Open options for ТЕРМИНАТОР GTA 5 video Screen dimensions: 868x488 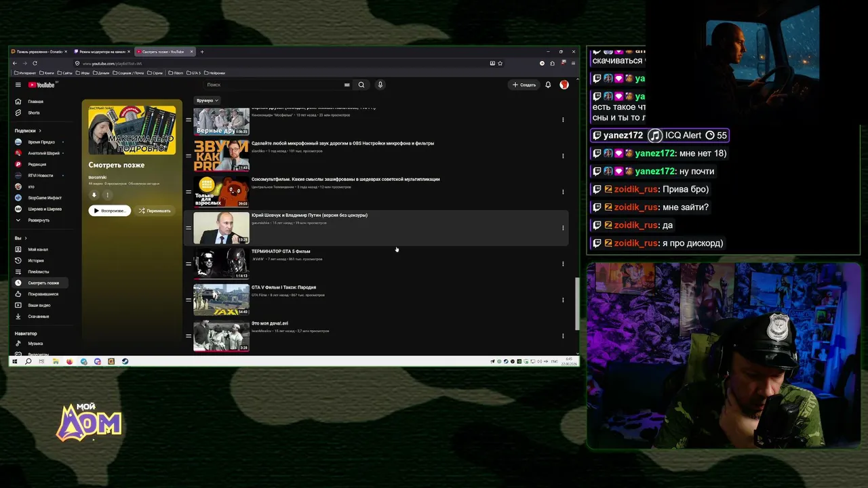click(x=563, y=264)
